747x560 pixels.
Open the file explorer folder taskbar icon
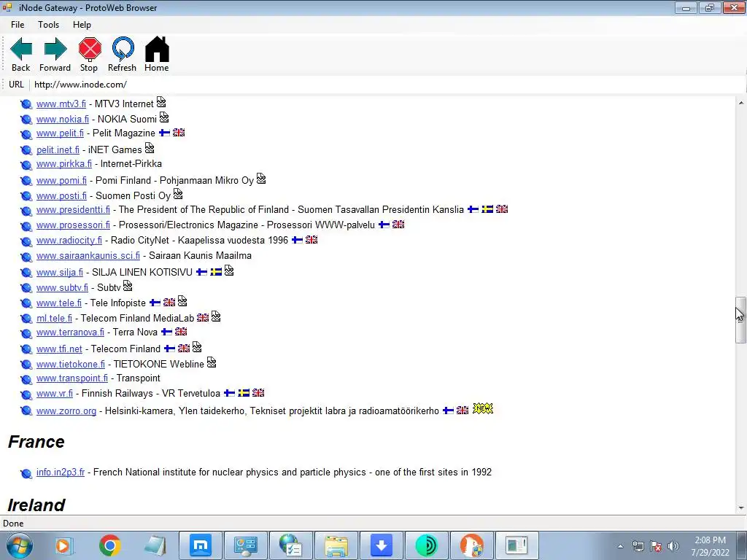(x=336, y=545)
